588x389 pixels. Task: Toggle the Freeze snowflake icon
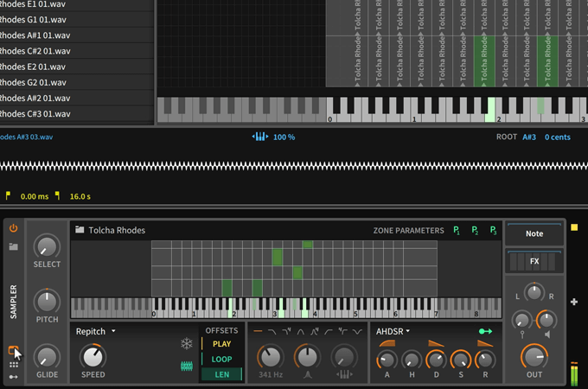point(187,344)
